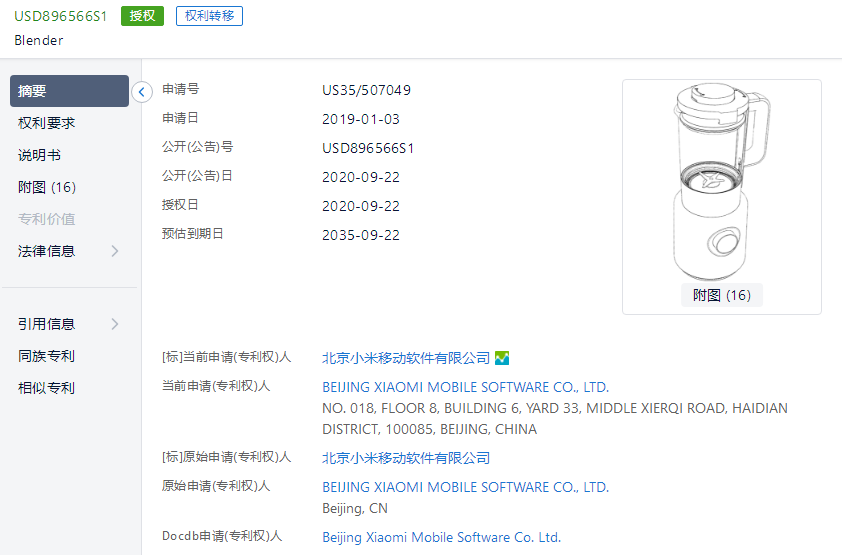Open 附图 (16) in the sidebar
Viewport: 842px width, 555px height.
pos(47,187)
